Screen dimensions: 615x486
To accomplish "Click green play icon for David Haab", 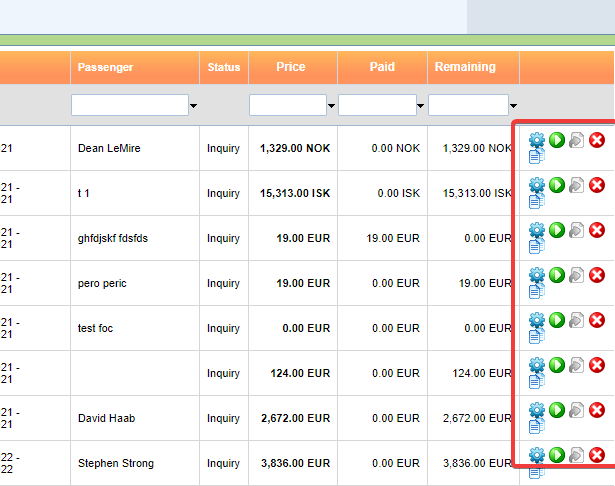I will click(x=557, y=410).
